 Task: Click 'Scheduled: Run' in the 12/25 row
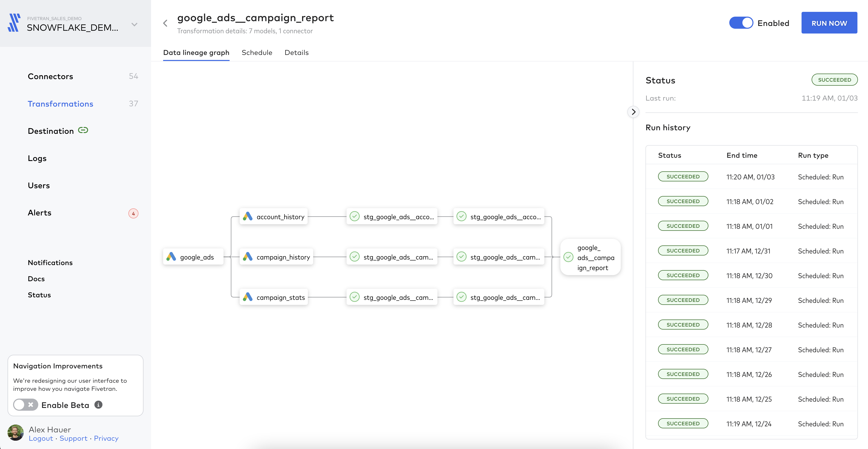pyautogui.click(x=820, y=399)
